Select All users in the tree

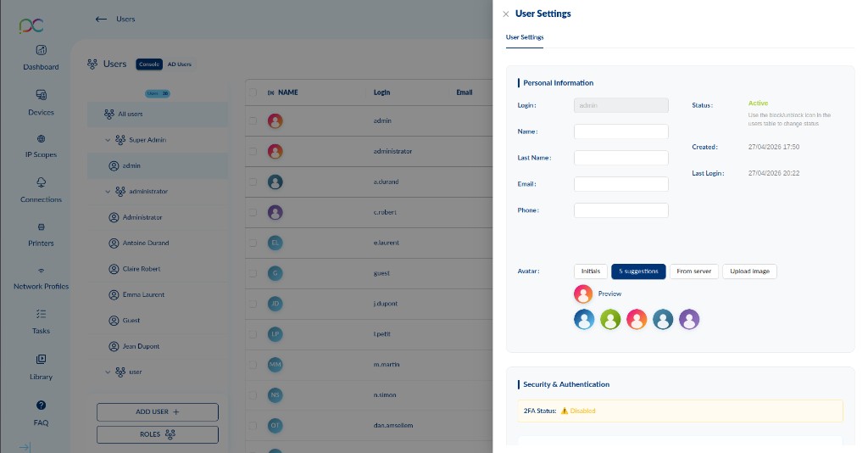coord(157,114)
